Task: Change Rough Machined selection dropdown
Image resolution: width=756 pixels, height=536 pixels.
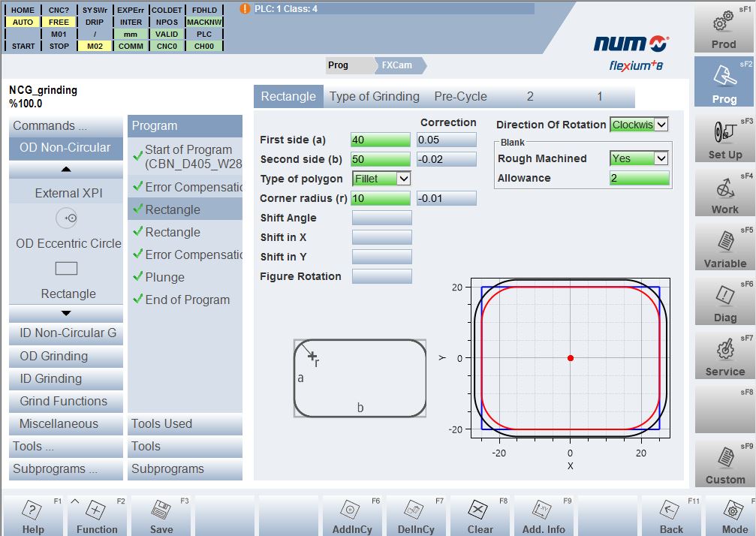Action: point(639,158)
